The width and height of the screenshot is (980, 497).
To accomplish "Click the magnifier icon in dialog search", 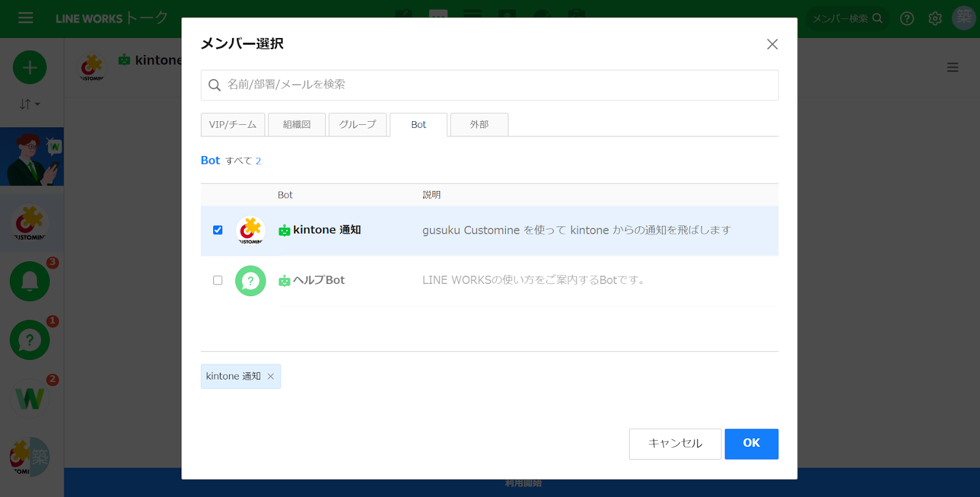I will point(214,85).
